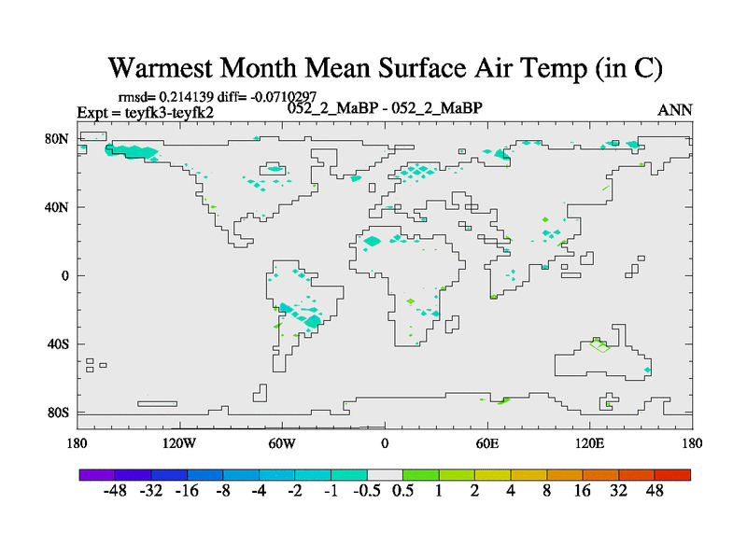Click the '16' colorbar value label

[x=583, y=492]
